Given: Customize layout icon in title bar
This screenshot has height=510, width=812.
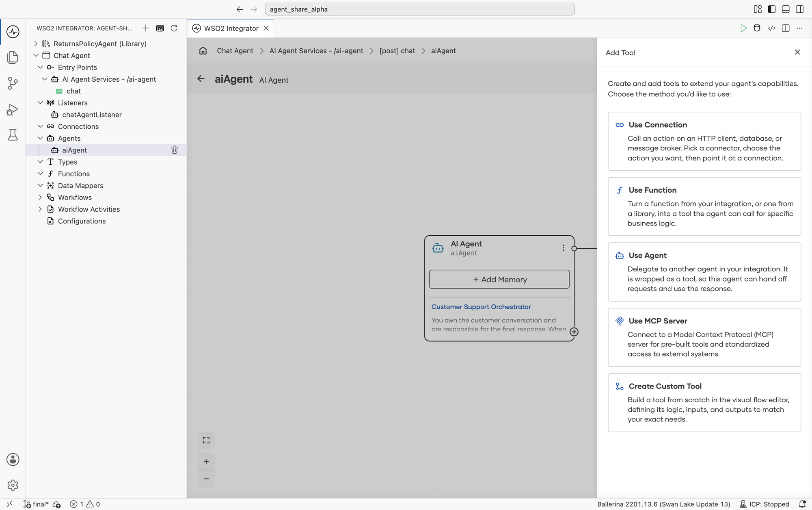Looking at the screenshot, I should click(x=758, y=9).
